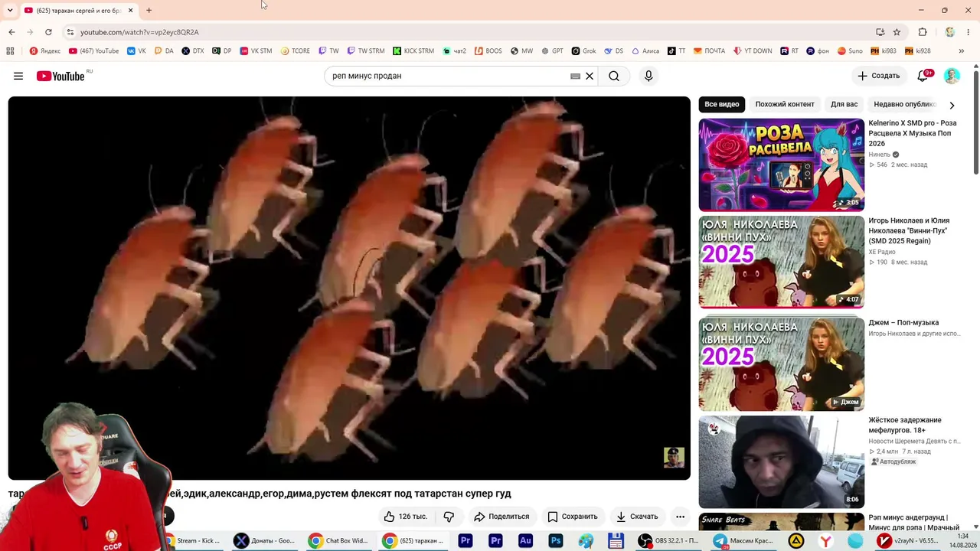Select the 'Все видео' filter chip
Viewport: 980px width, 551px height.
click(x=722, y=104)
